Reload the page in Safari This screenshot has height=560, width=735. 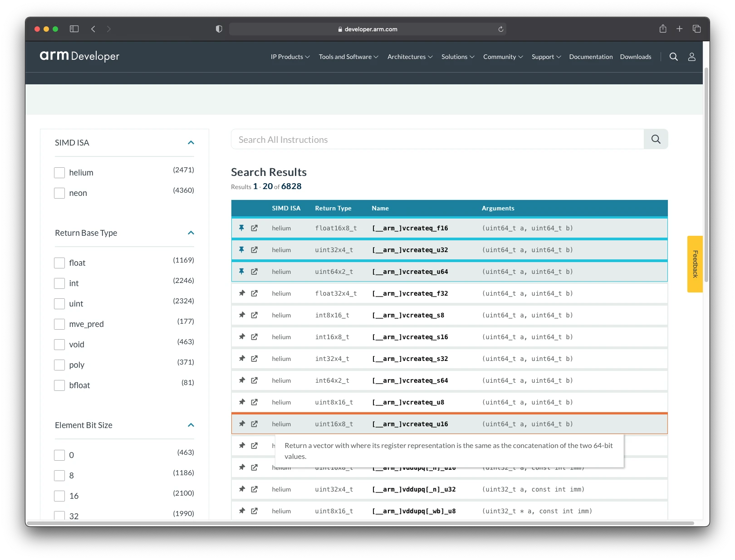[x=501, y=29]
